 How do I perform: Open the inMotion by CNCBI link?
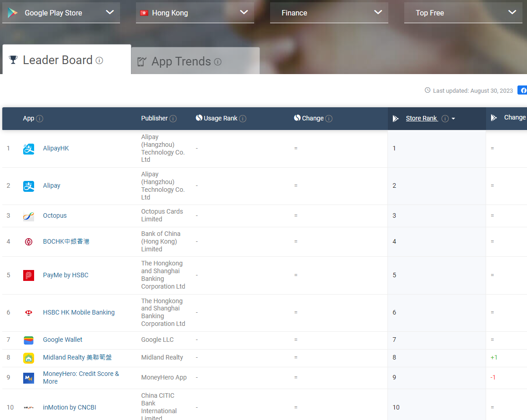[70, 407]
